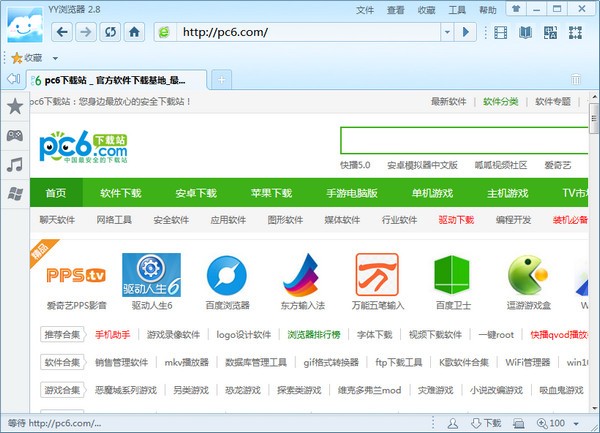Expand the favorites bar dropdown arrow
The width and height of the screenshot is (600, 433).
pos(55,59)
